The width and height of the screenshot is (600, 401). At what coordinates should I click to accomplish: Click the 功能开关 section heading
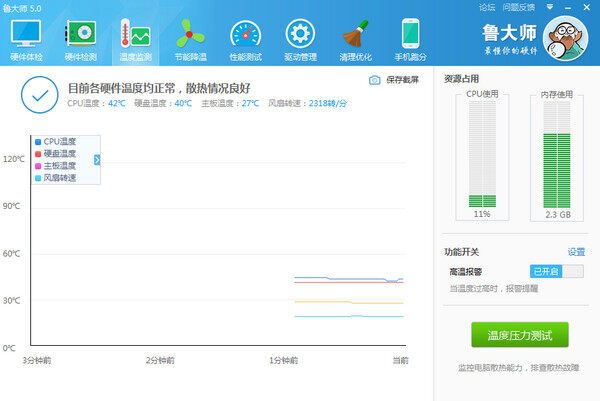461,252
